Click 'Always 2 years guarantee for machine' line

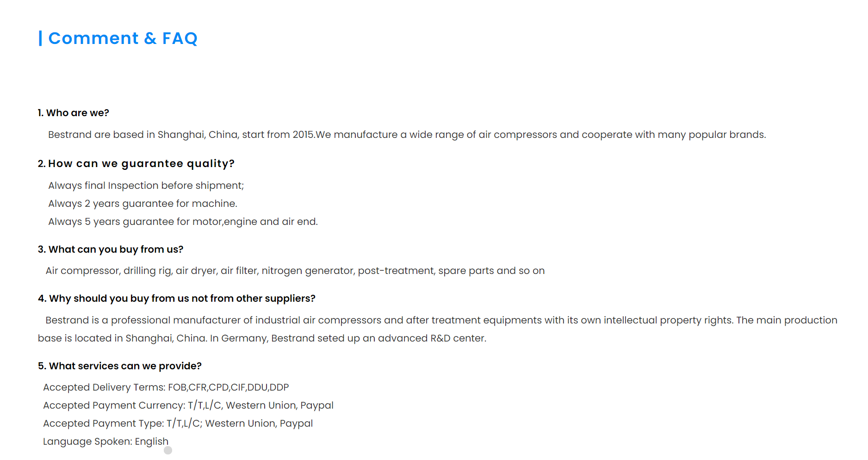(x=143, y=204)
